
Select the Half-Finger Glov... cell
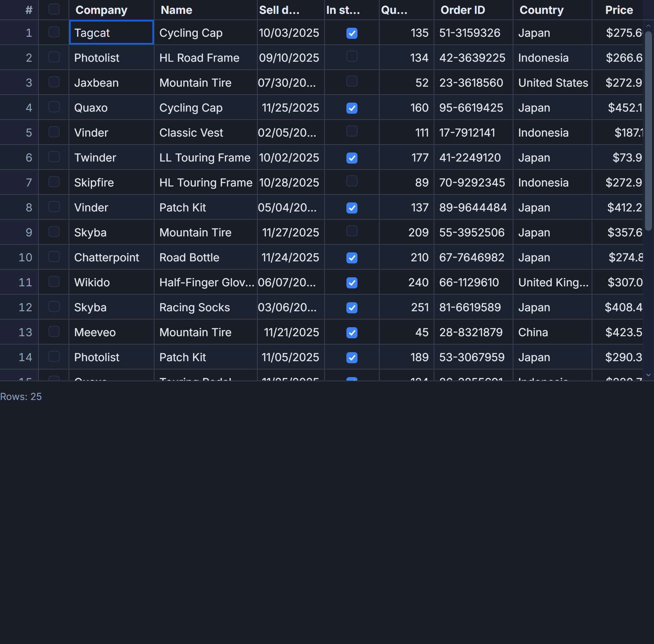[x=206, y=282]
